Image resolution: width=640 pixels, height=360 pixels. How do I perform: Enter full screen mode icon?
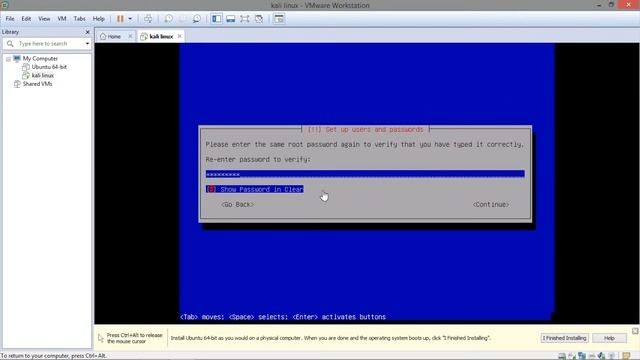[x=244, y=19]
